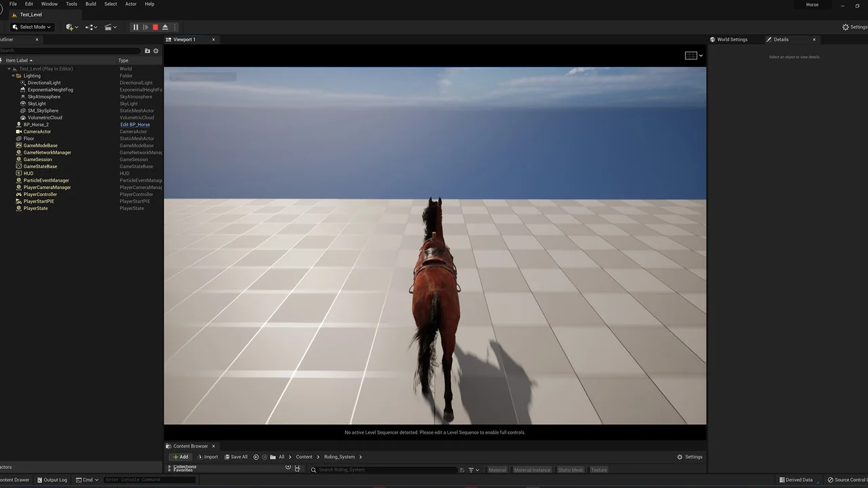Click the Save All button
868x488 pixels.
(x=236, y=457)
